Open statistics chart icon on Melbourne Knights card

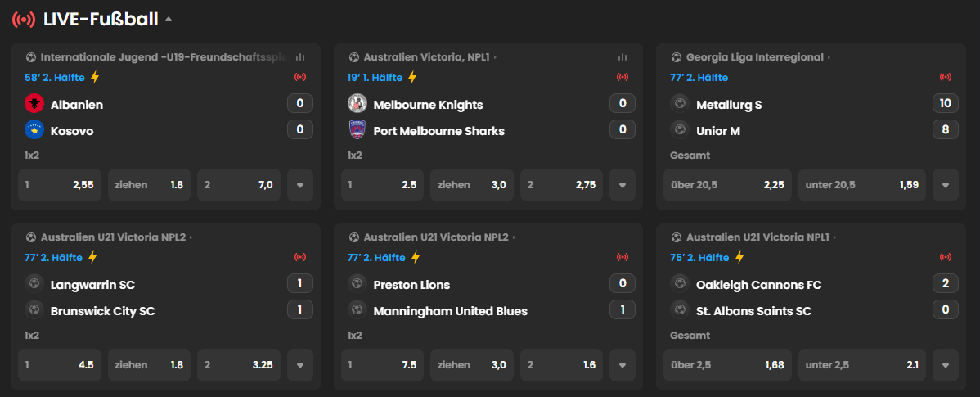(x=623, y=57)
